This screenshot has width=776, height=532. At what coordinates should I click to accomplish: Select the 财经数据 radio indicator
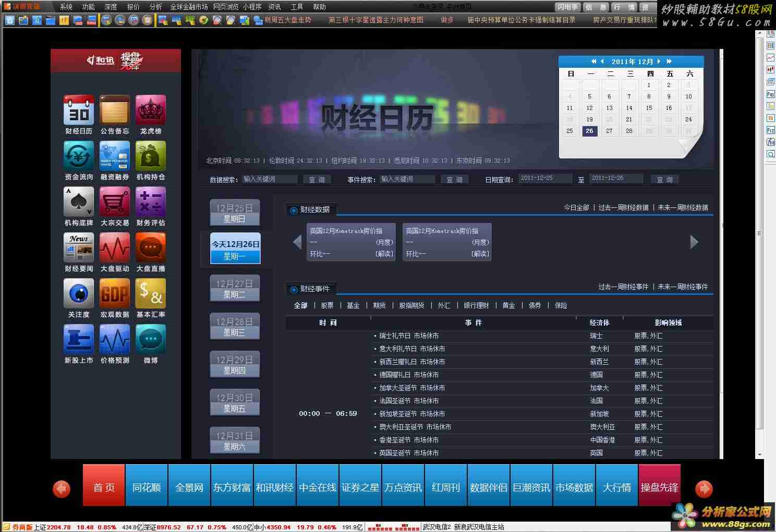(x=294, y=210)
